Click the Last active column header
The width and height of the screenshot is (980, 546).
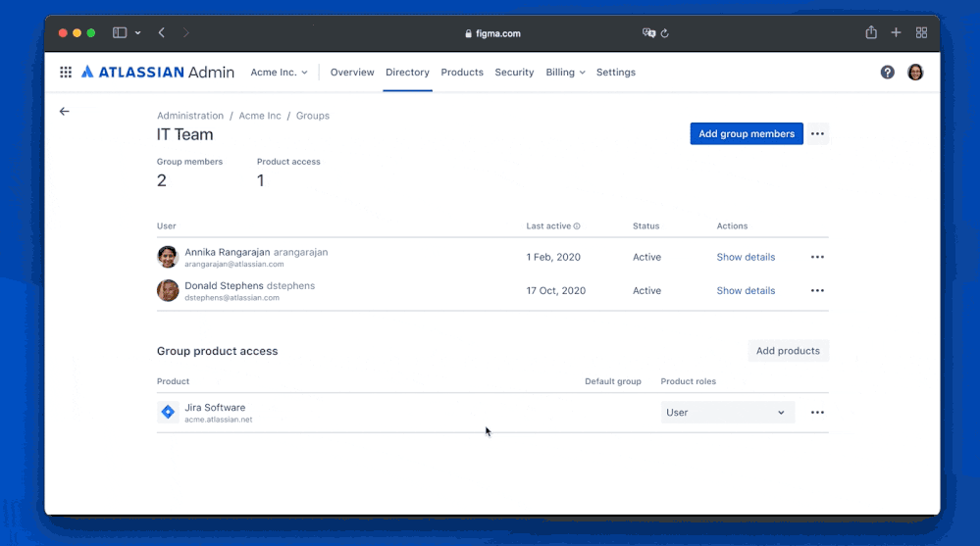point(548,226)
